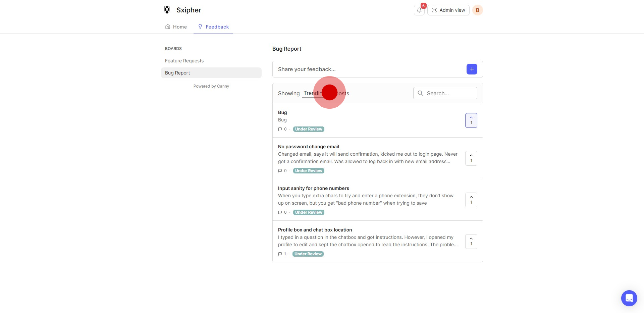The image size is (644, 313).
Task: Open the notifications bell icon
Action: (x=419, y=10)
